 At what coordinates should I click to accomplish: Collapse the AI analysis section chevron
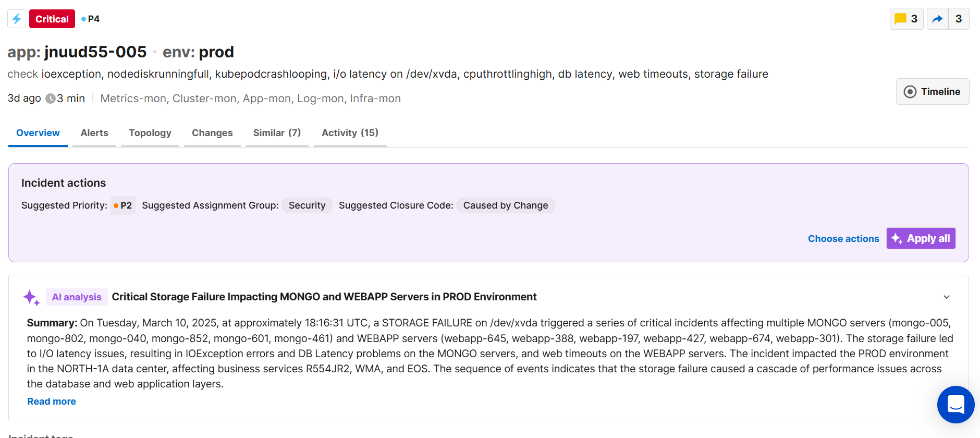click(947, 297)
